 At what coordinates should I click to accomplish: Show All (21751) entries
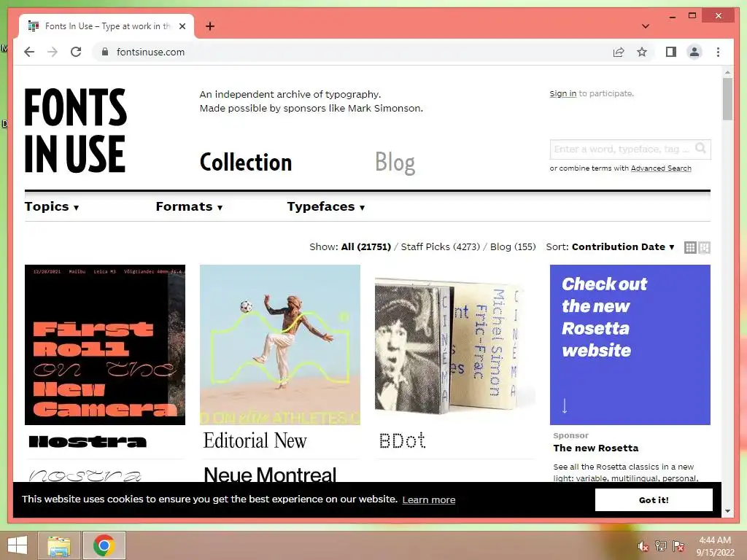[x=366, y=246]
